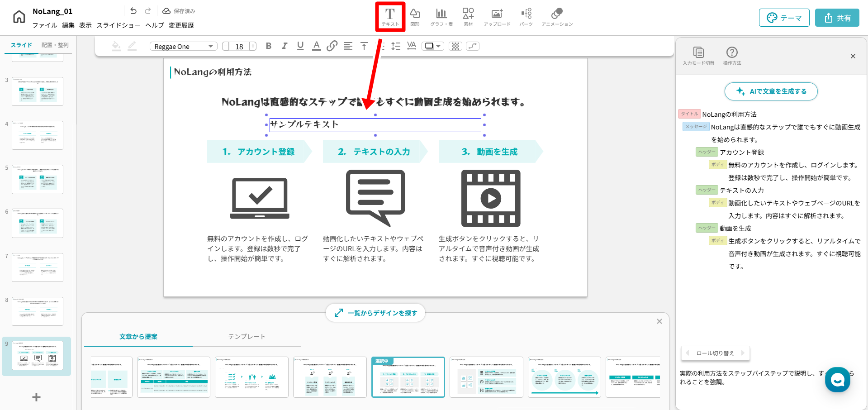The height and width of the screenshot is (410, 868).
Task: Open vertical text alignment options
Action: 364,46
